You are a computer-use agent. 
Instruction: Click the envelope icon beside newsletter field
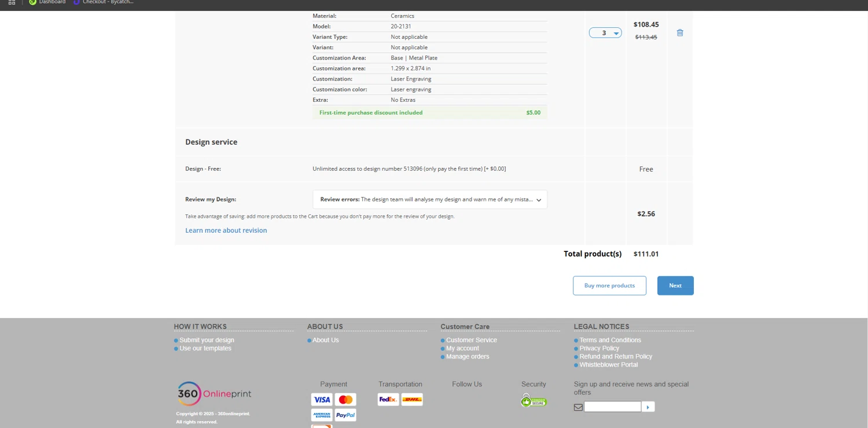click(578, 407)
